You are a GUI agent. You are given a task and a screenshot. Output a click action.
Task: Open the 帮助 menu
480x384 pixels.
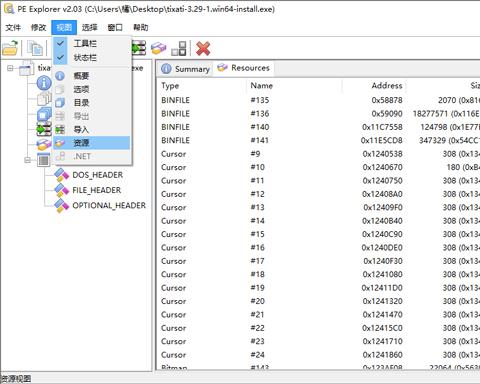click(141, 27)
